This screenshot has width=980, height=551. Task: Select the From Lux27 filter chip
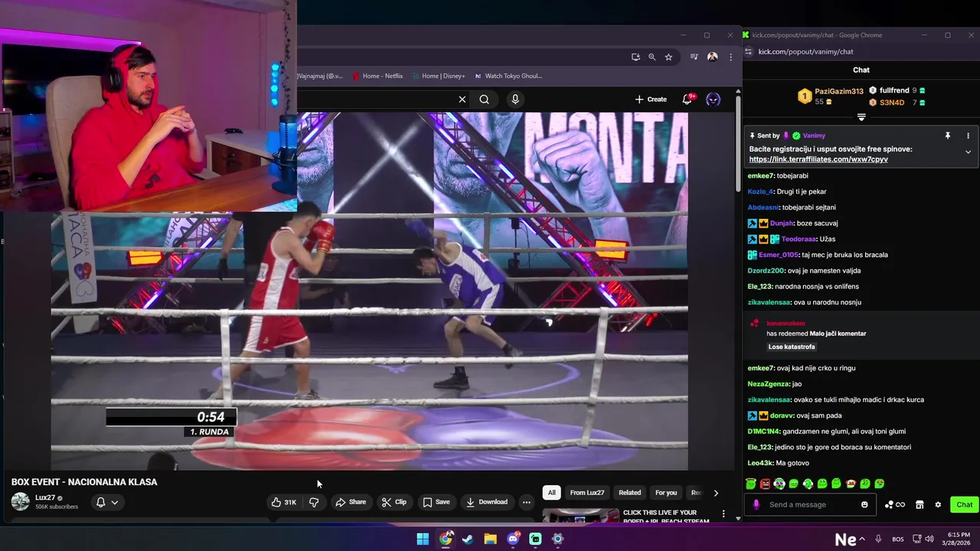[587, 493]
